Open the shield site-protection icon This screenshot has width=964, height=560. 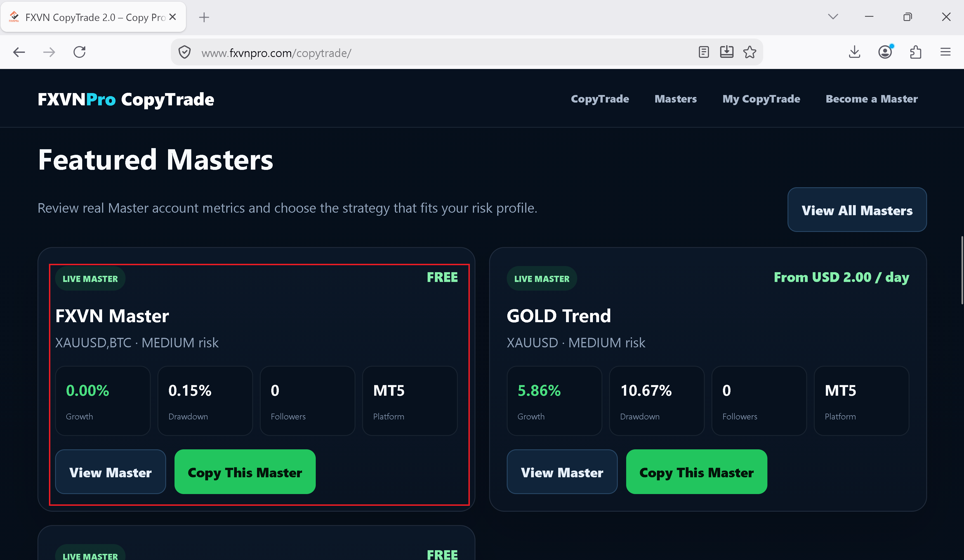coord(184,52)
